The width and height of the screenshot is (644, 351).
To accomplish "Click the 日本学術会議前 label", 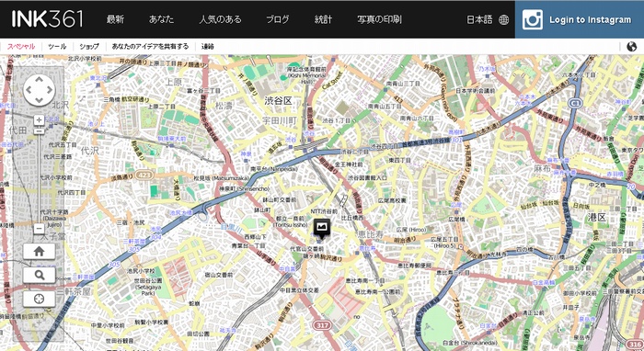I will click(476, 90).
